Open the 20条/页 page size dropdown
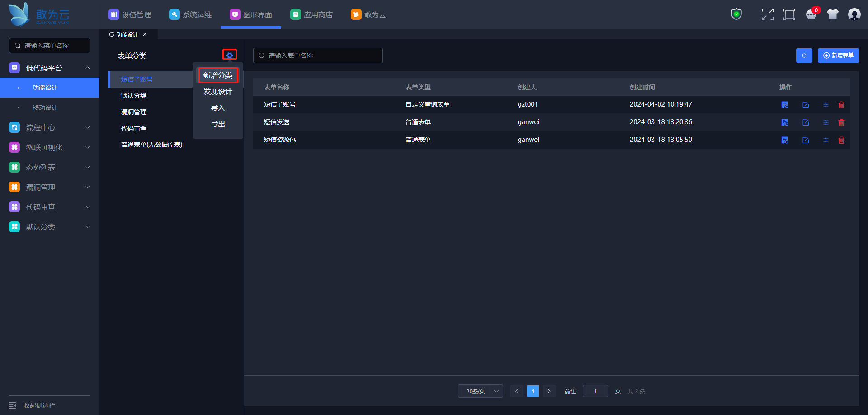This screenshot has height=415, width=868. pyautogui.click(x=481, y=391)
